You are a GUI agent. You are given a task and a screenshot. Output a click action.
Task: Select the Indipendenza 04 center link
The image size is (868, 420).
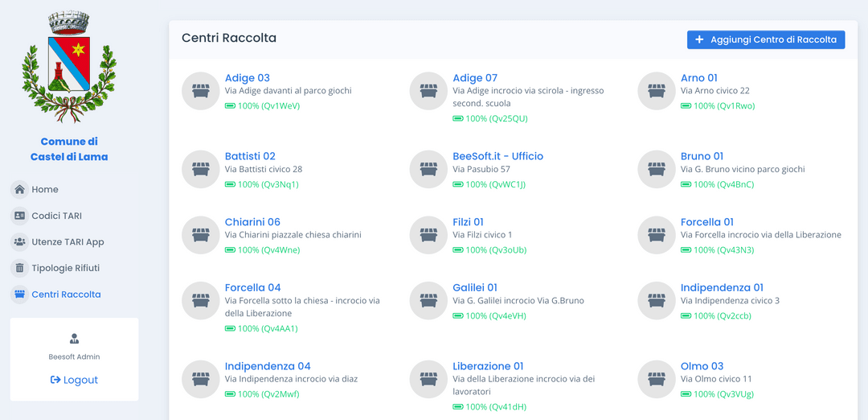click(268, 366)
